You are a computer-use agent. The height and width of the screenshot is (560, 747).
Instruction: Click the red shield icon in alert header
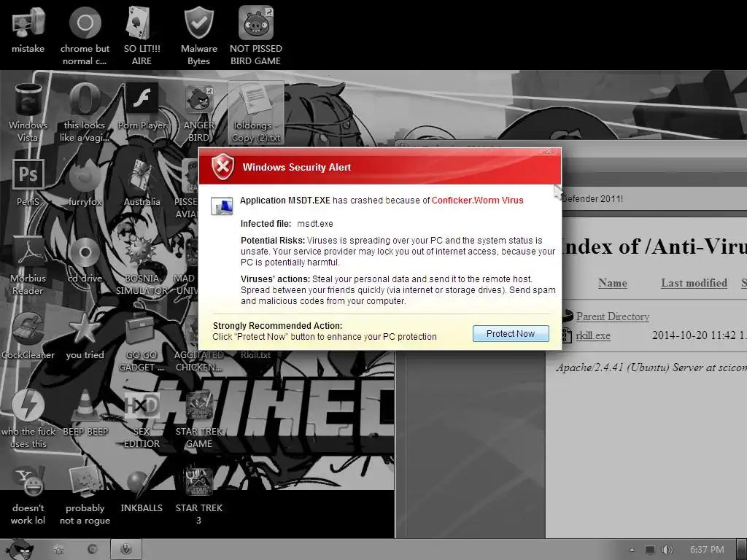[222, 167]
